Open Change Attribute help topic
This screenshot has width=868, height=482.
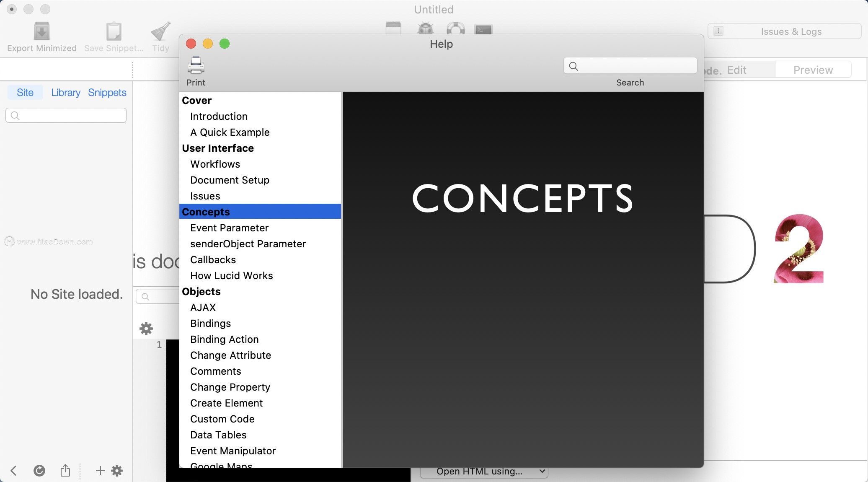[x=230, y=355]
